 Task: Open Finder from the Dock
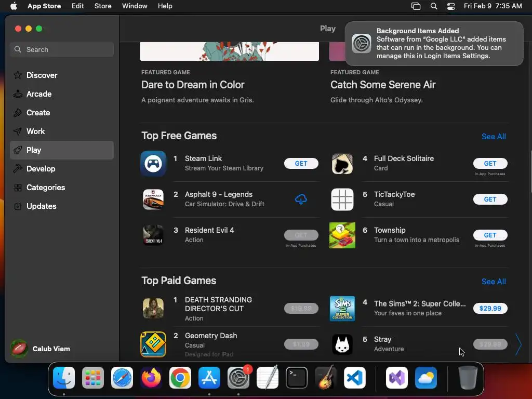click(64, 378)
